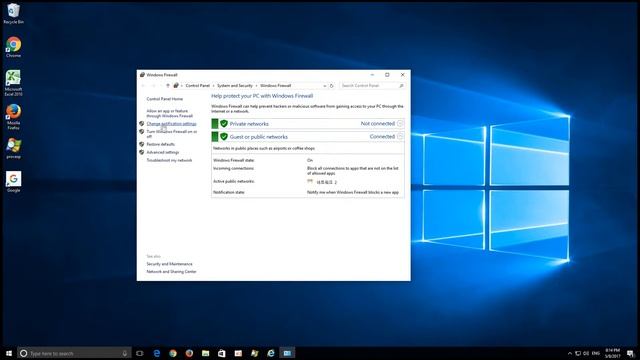Click the Up arrow navigation button
The image size is (640, 360).
tap(167, 86)
